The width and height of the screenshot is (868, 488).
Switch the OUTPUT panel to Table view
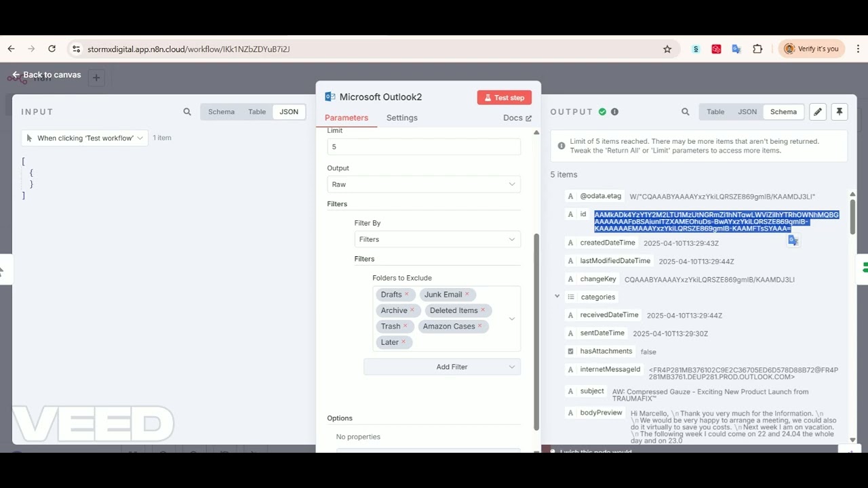[x=715, y=112]
